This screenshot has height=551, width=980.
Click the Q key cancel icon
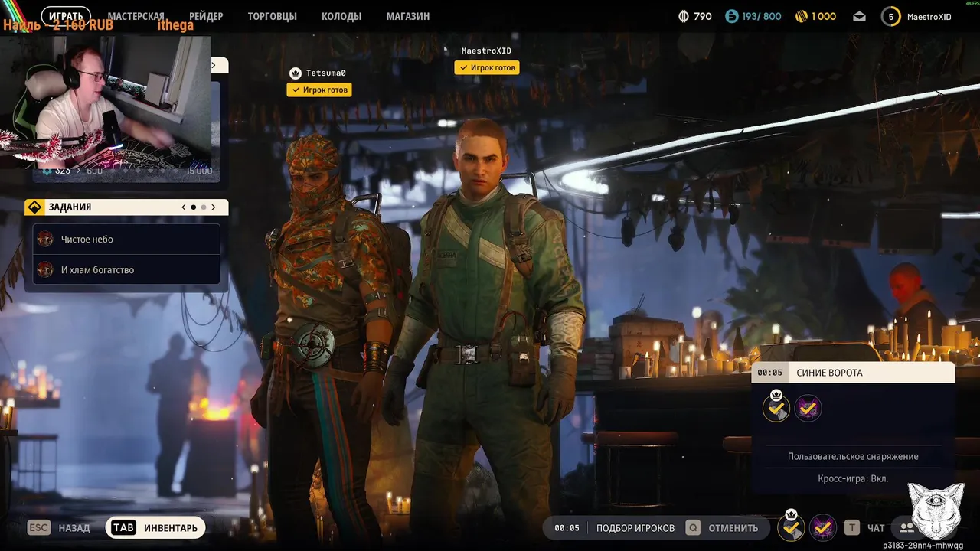[x=693, y=528]
